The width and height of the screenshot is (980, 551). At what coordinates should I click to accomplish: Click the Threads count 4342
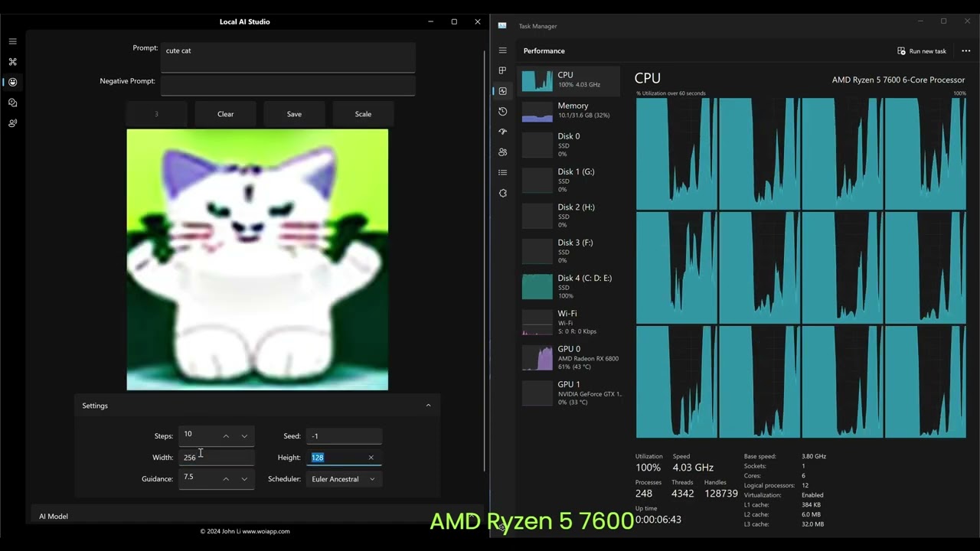(682, 494)
